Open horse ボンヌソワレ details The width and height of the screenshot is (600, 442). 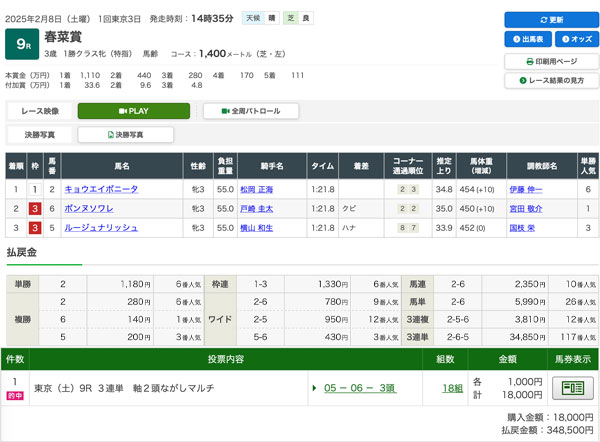90,209
